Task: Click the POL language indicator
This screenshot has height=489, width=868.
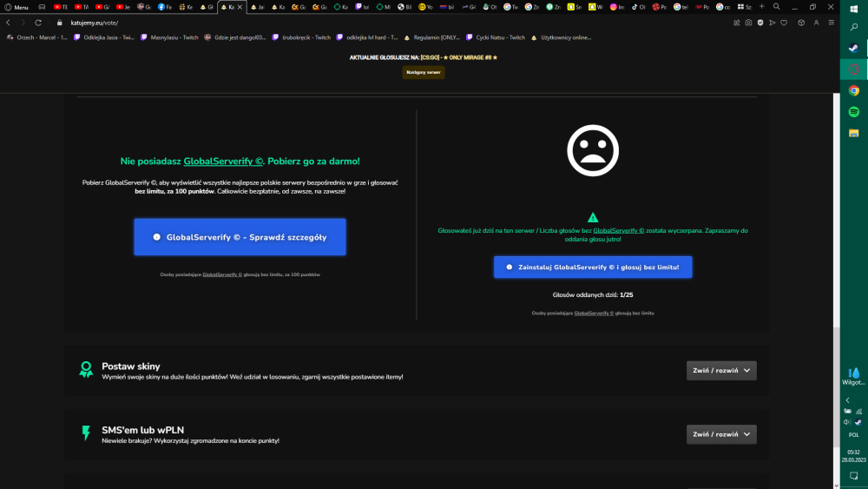Action: (854, 435)
